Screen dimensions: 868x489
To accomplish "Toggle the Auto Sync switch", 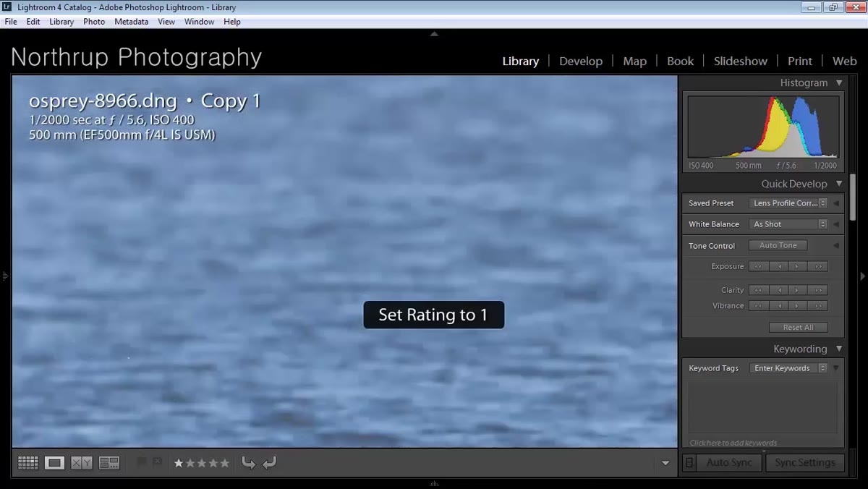I will pos(689,462).
